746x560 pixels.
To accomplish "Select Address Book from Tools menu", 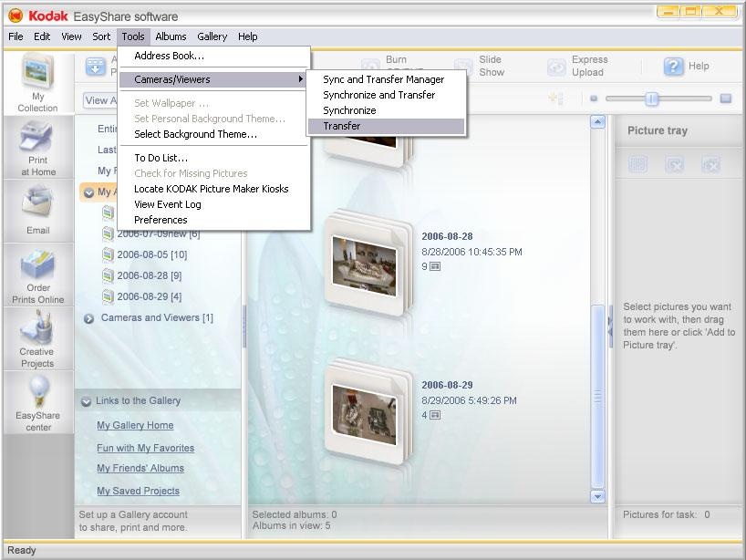I will [214, 56].
